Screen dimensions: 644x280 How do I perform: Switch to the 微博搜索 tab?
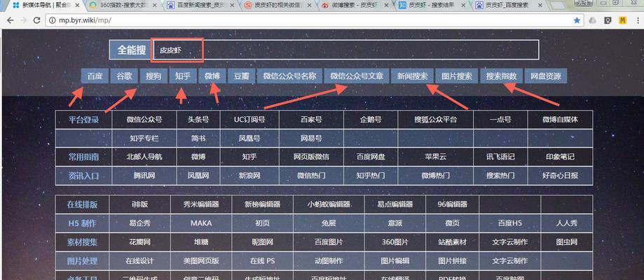tap(353, 6)
